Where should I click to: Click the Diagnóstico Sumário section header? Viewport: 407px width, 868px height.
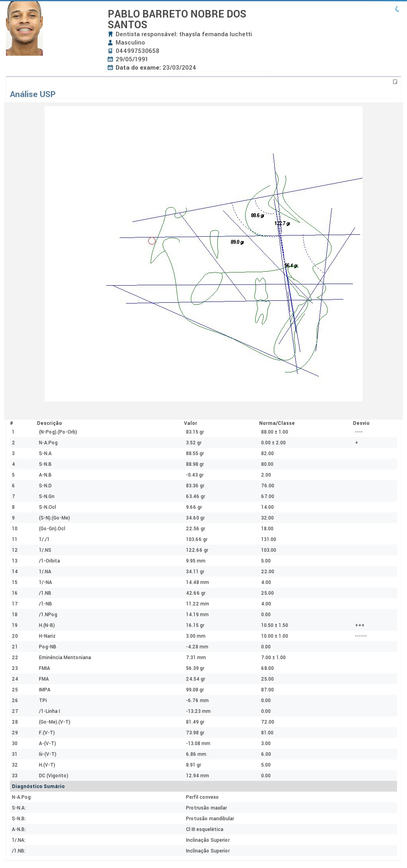[x=38, y=786]
